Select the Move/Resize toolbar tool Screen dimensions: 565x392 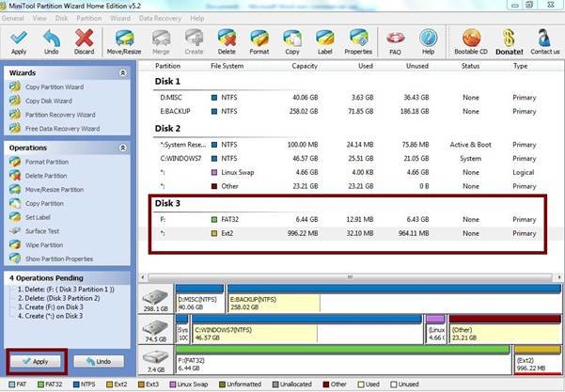coord(124,42)
